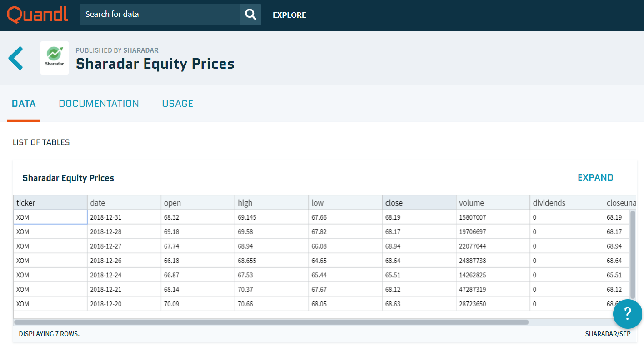Click volume value 14262825
The image size is (644, 346).
(493, 275)
